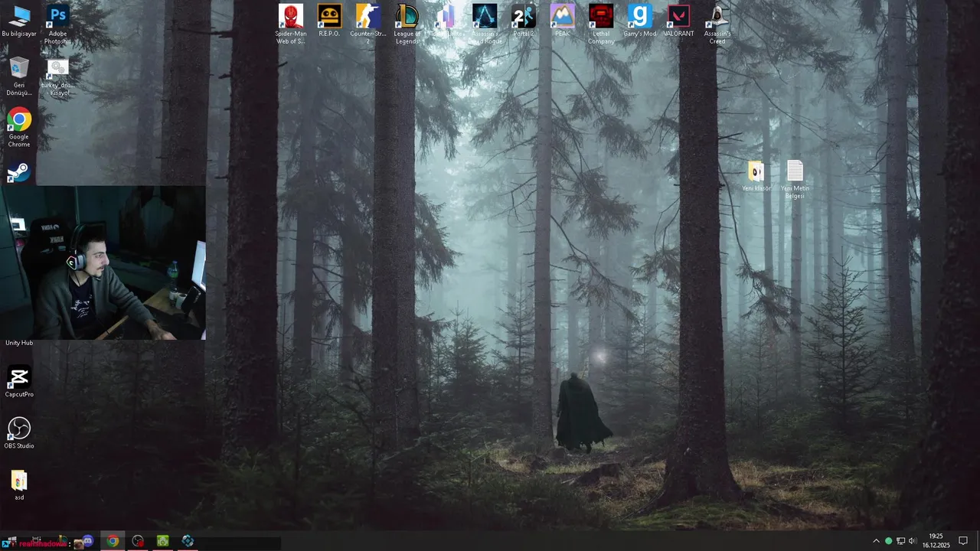Open the notification center icon
This screenshot has height=551, width=980.
[963, 541]
